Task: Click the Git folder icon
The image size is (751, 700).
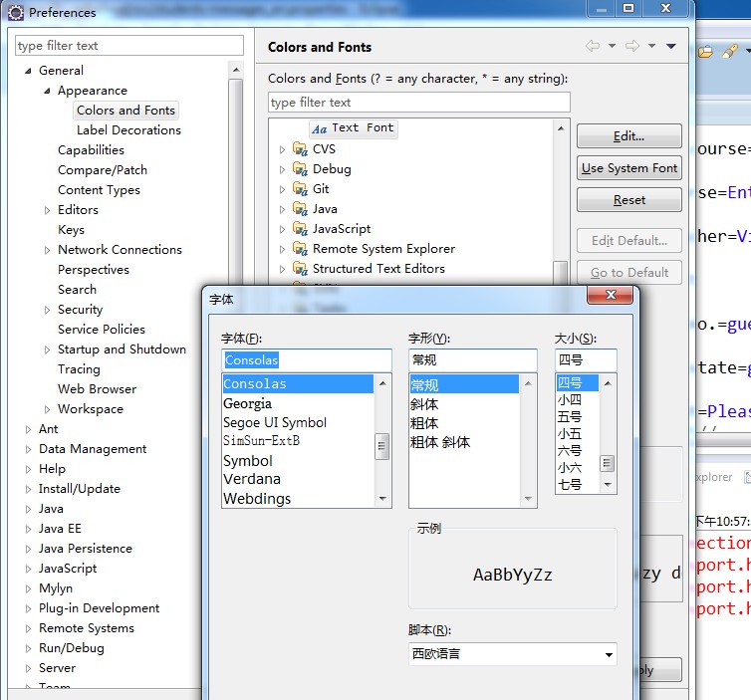Action: (x=301, y=189)
